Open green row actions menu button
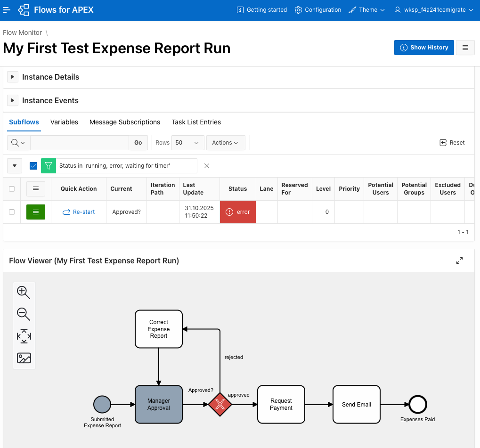 click(36, 212)
